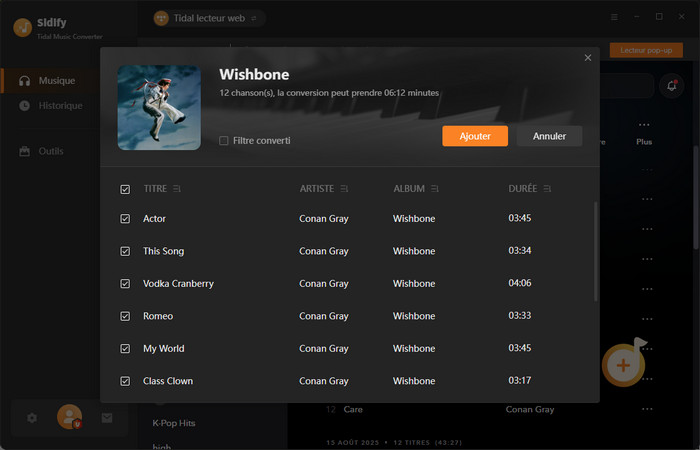700x450 pixels.
Task: Open more options for Care track
Action: pyautogui.click(x=646, y=409)
